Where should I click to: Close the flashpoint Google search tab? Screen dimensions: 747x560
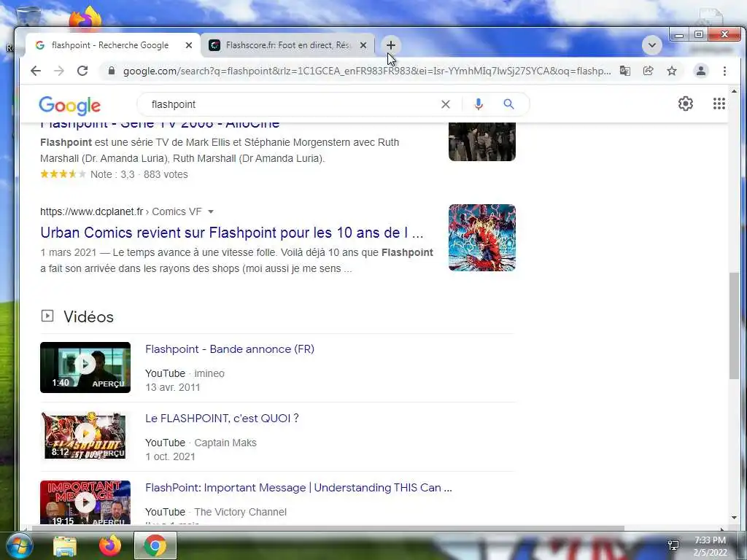189,45
